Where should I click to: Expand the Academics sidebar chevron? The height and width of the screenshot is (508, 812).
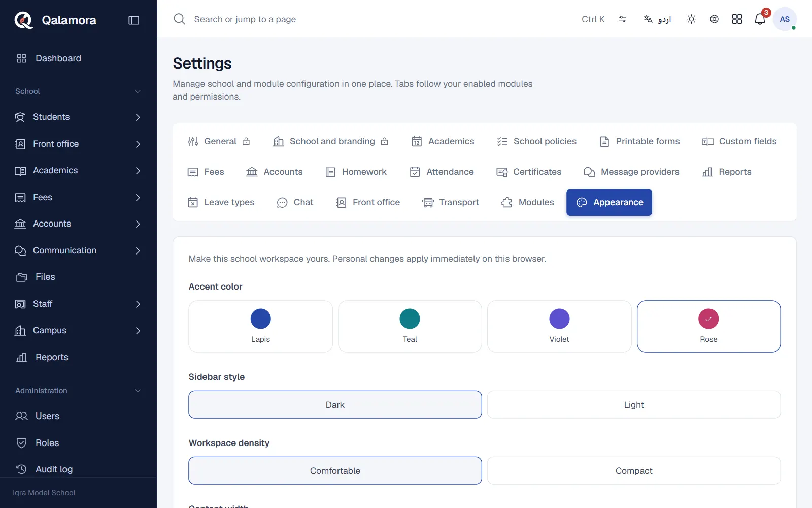click(138, 171)
